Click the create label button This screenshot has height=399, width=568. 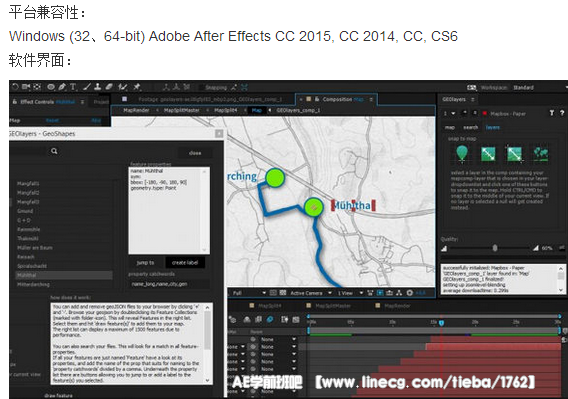click(x=185, y=263)
